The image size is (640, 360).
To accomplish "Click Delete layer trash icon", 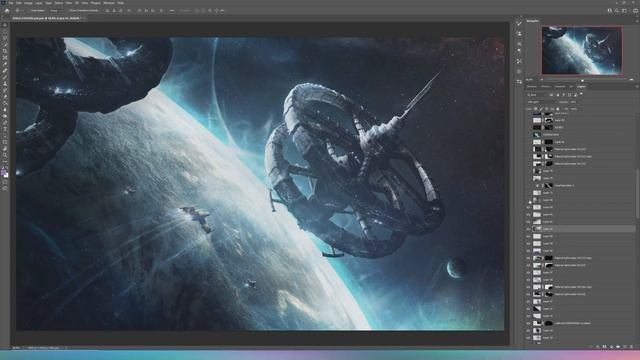I will pyautogui.click(x=631, y=347).
